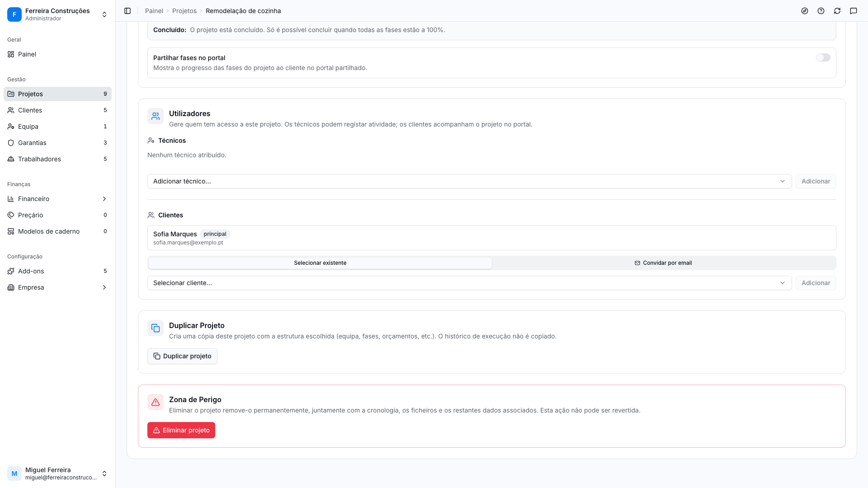Open Preçário in the sidebar
This screenshot has height=488, width=868.
57,215
